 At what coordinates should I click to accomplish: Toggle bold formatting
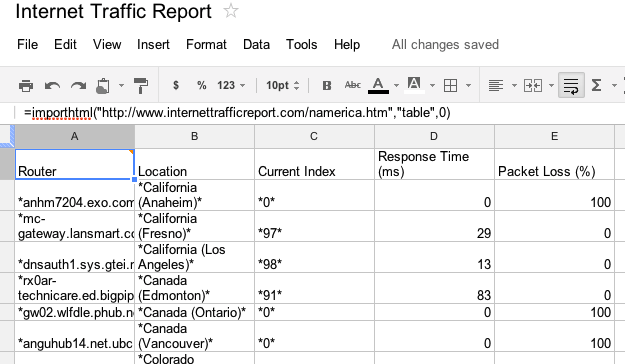point(327,85)
